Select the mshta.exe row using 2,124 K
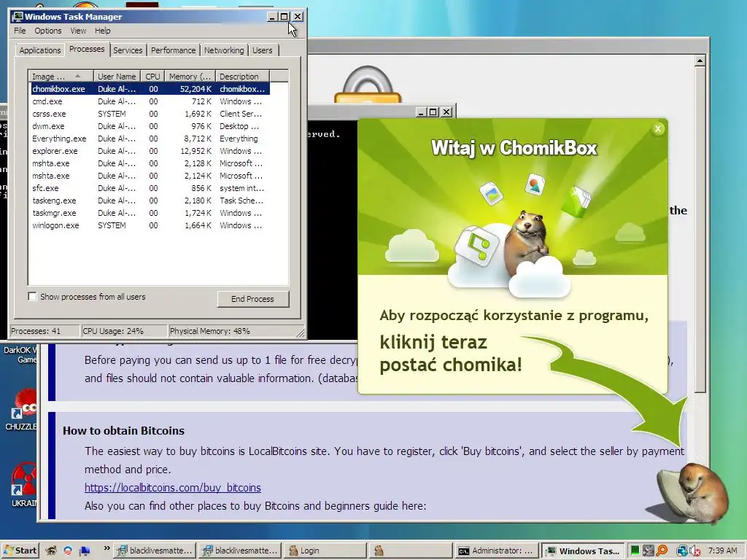 tap(150, 176)
